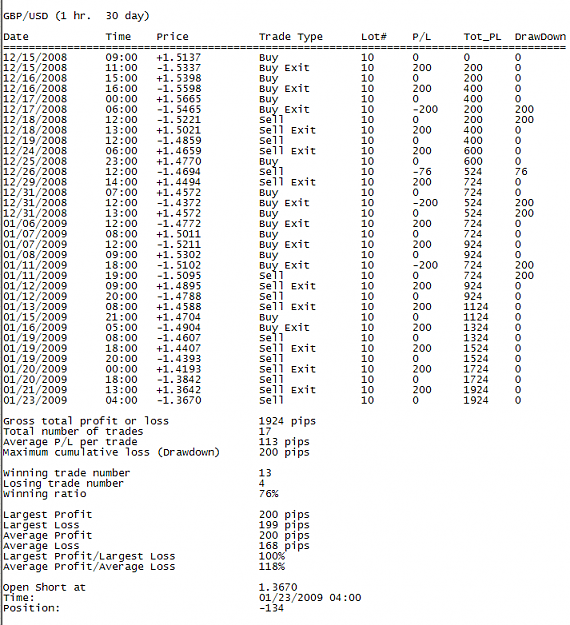Click the price value -1.4393
Screen dimensions: 570x625
tap(179, 359)
